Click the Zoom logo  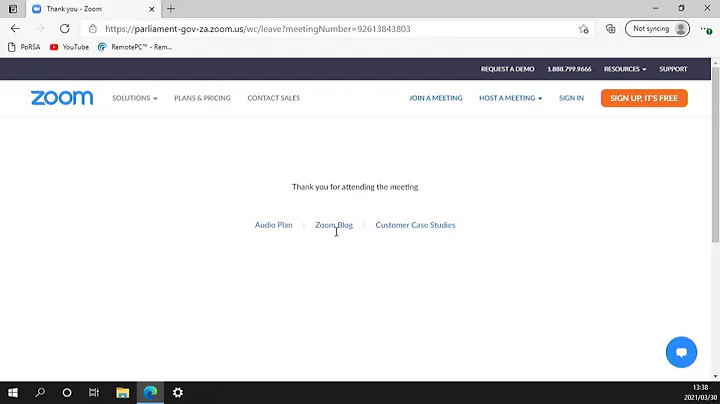pyautogui.click(x=62, y=98)
